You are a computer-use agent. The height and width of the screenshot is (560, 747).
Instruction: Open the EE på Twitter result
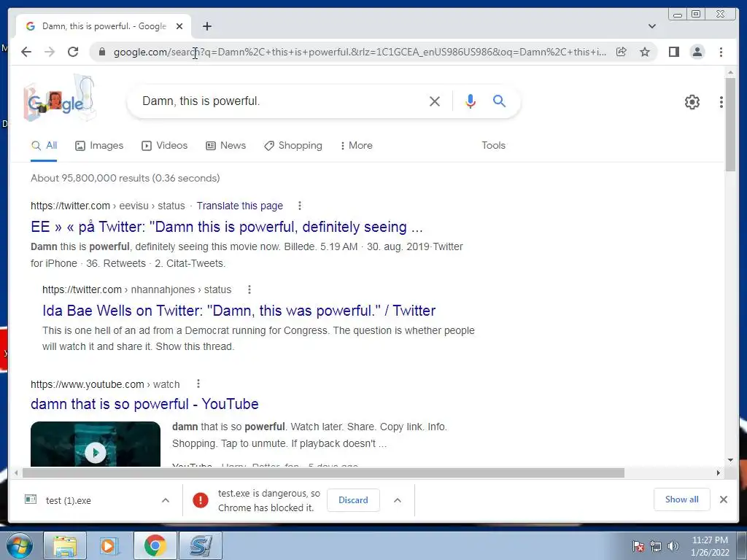point(227,227)
